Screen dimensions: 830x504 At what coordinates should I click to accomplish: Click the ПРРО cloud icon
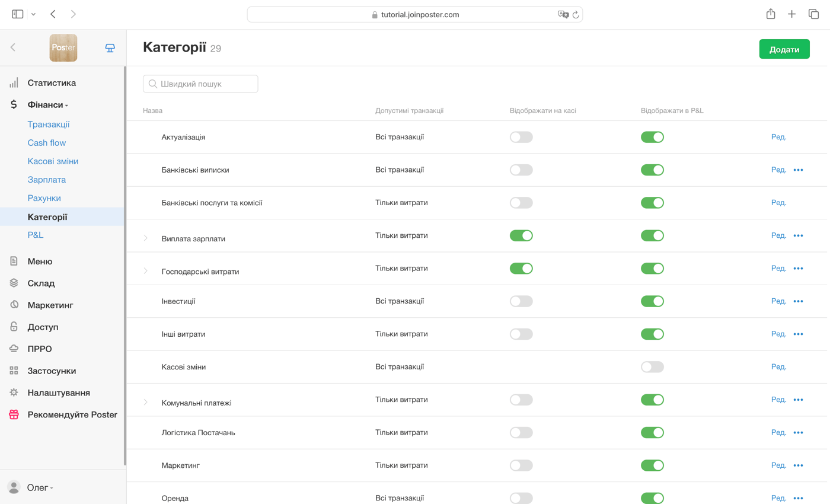click(14, 349)
